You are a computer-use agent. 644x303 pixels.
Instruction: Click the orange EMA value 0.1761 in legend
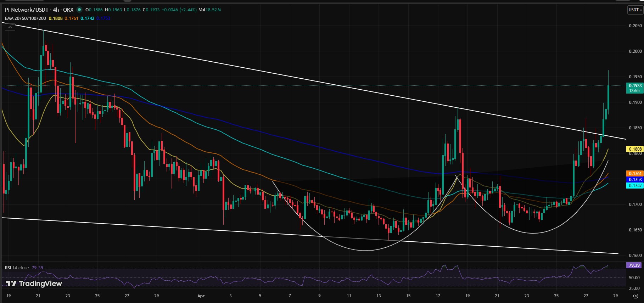[x=71, y=18]
